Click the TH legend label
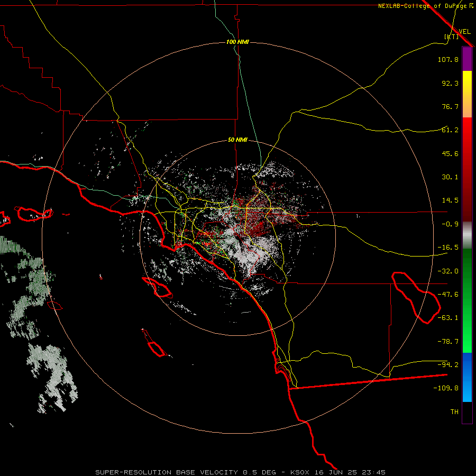476x476 pixels. tap(454, 412)
